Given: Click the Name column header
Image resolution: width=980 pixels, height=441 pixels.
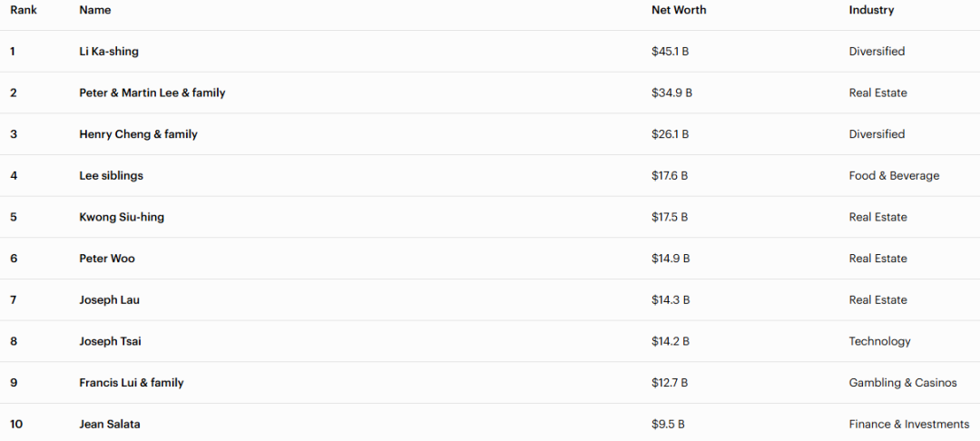Looking at the screenshot, I should pos(94,10).
